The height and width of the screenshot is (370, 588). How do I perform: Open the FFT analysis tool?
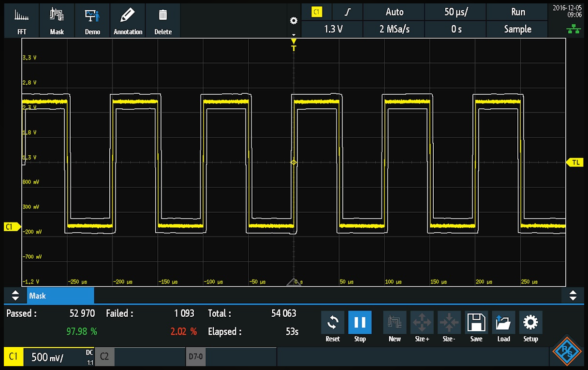[x=21, y=21]
